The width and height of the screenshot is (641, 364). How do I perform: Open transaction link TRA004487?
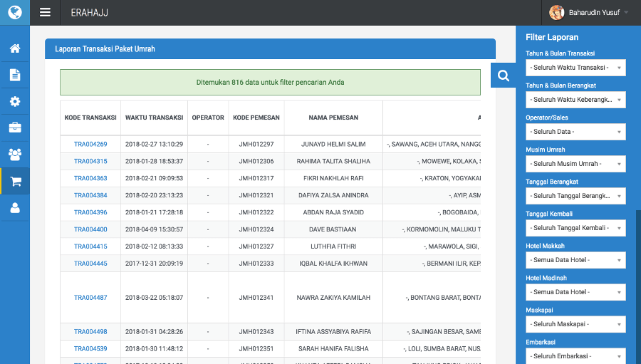[x=90, y=298]
